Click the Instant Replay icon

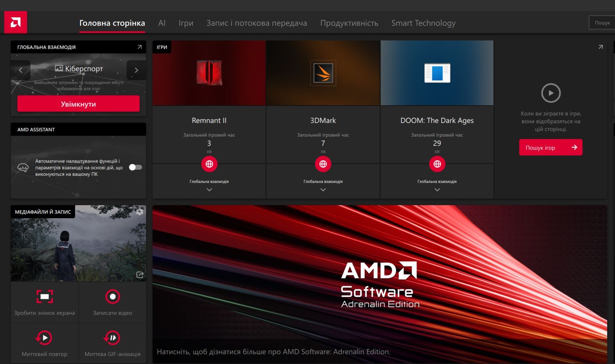(x=44, y=338)
